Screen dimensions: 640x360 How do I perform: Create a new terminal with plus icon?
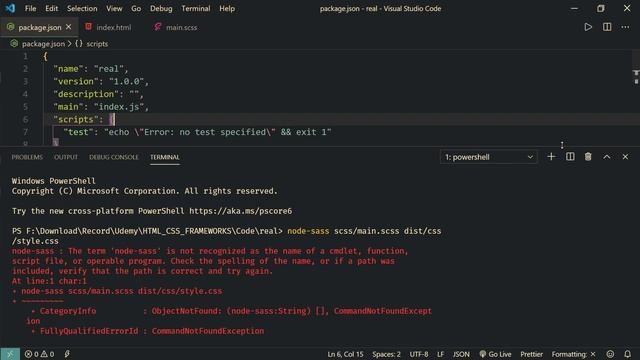click(x=551, y=157)
